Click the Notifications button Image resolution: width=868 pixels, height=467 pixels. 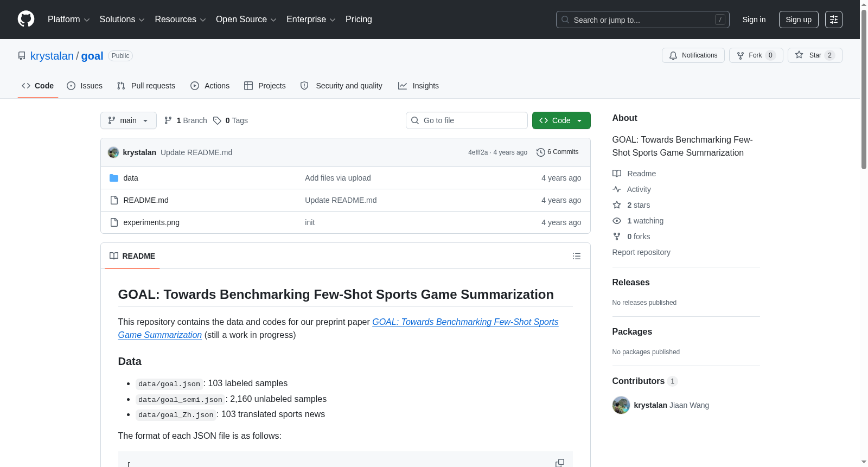click(x=693, y=55)
